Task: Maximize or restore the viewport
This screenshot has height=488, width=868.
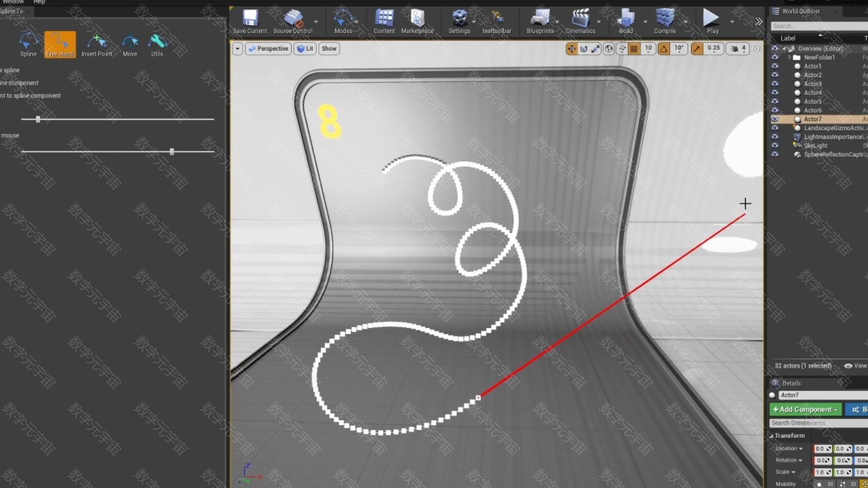Action: (x=757, y=49)
